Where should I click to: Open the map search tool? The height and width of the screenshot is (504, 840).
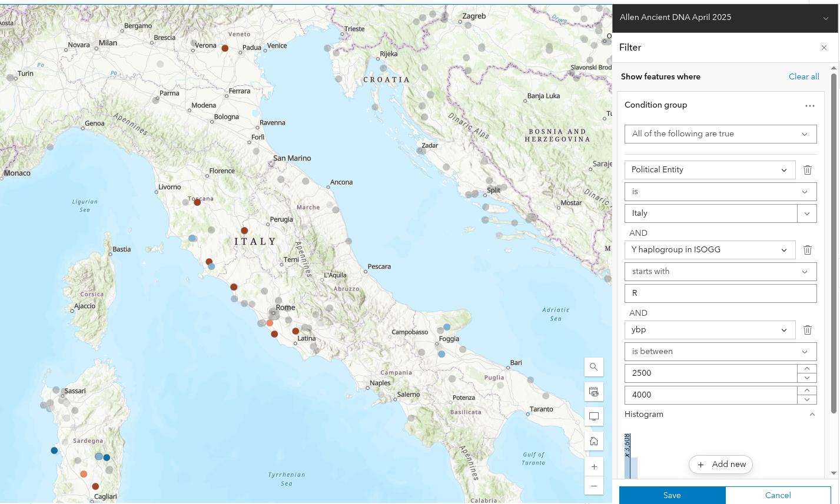(x=593, y=367)
